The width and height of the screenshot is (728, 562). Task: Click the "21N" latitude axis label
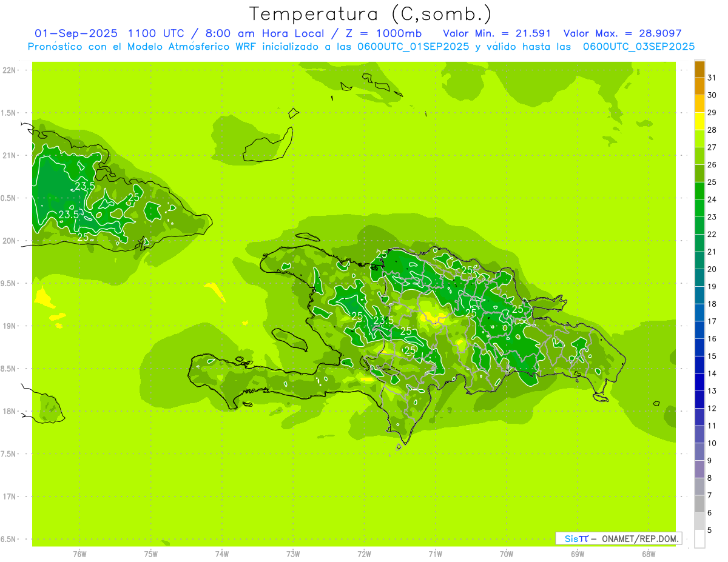click(10, 156)
